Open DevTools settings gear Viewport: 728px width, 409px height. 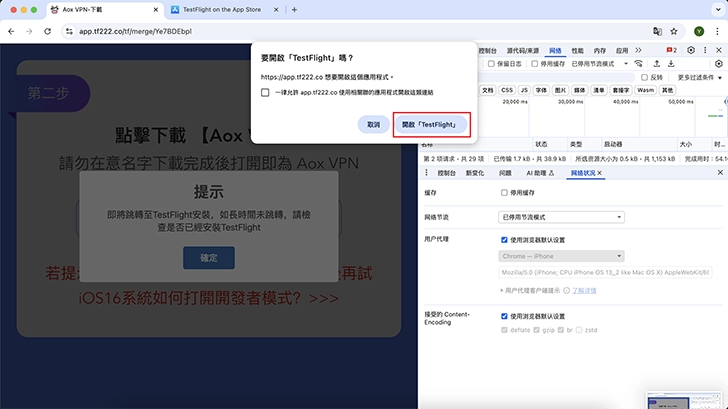(x=691, y=50)
